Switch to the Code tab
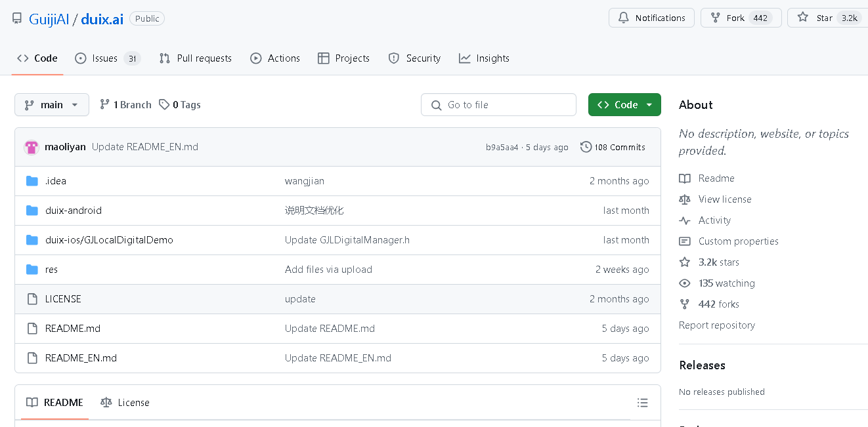The height and width of the screenshot is (427, 868). [37, 58]
